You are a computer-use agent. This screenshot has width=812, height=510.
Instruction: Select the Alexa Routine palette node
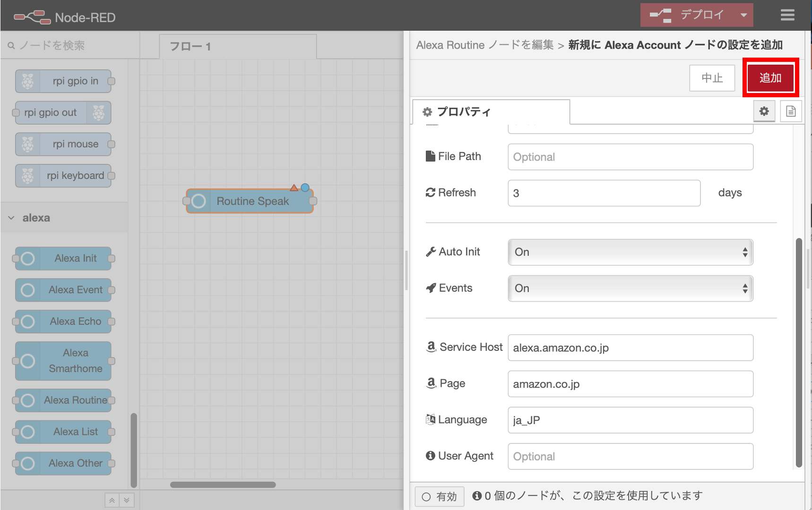point(63,400)
